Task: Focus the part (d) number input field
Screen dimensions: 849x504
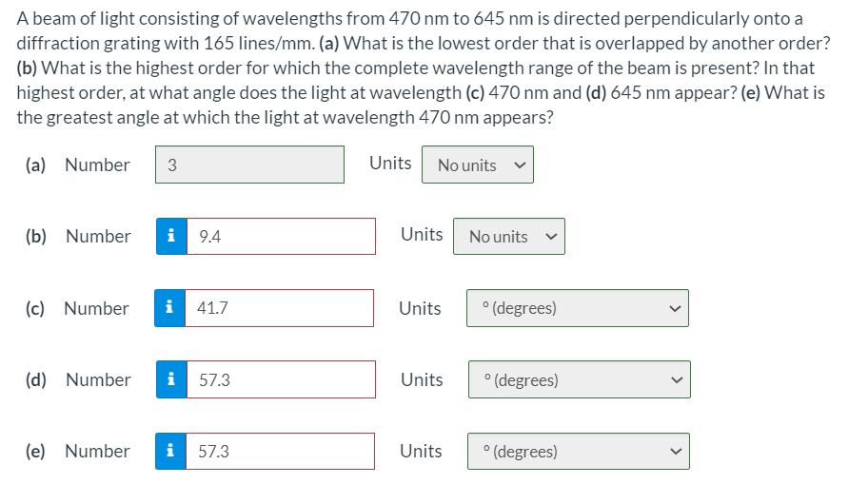Action: point(280,379)
